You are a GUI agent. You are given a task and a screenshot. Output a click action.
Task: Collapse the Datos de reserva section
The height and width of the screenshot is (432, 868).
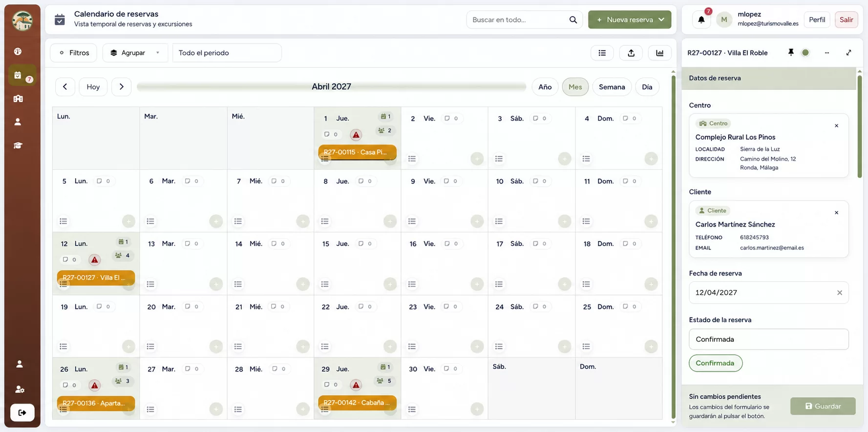click(769, 78)
